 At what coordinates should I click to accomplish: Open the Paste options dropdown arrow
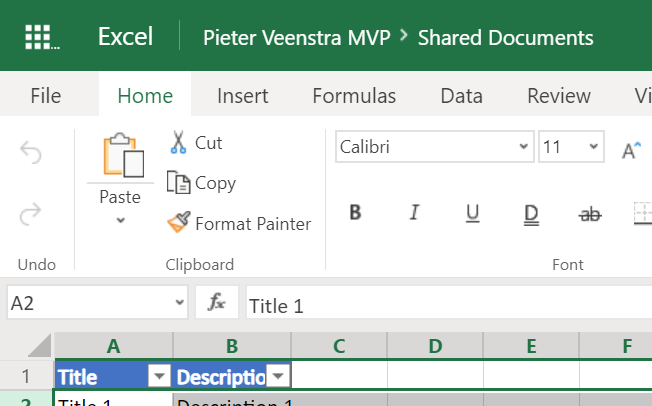121,220
